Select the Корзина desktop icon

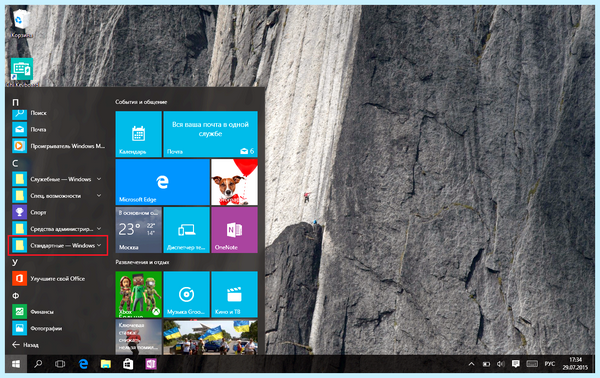tap(21, 23)
